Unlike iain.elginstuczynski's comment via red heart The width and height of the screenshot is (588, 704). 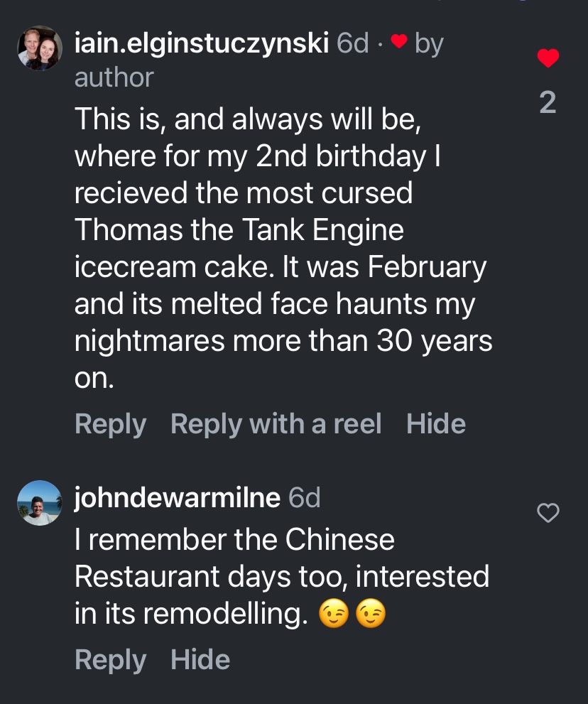(x=548, y=58)
